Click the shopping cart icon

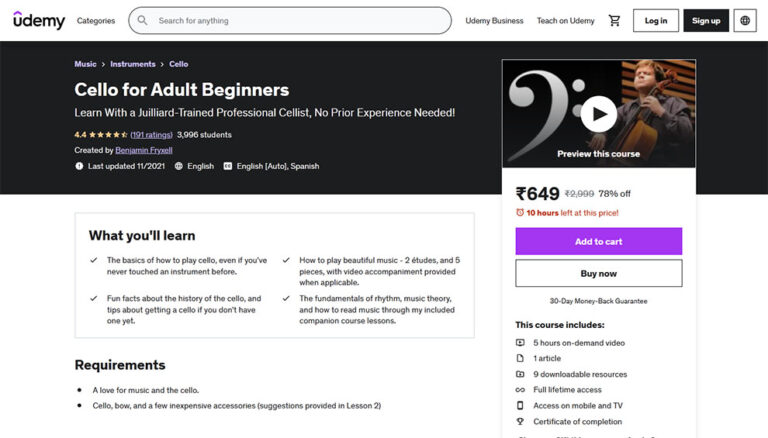pyautogui.click(x=614, y=21)
